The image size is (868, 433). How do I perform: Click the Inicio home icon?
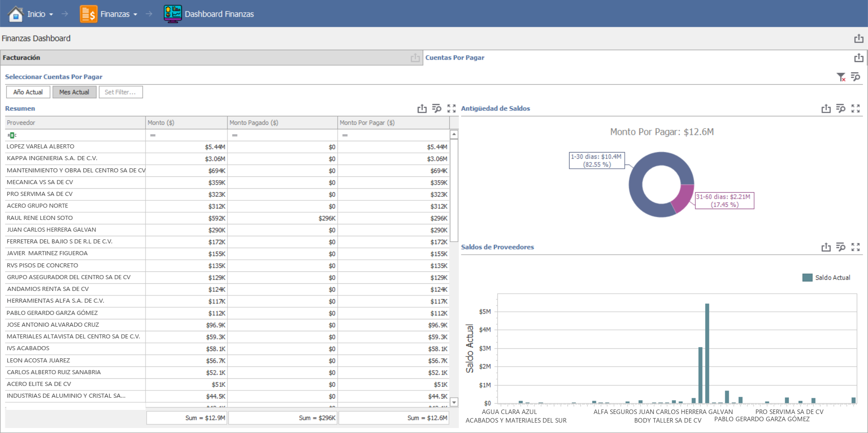point(16,14)
